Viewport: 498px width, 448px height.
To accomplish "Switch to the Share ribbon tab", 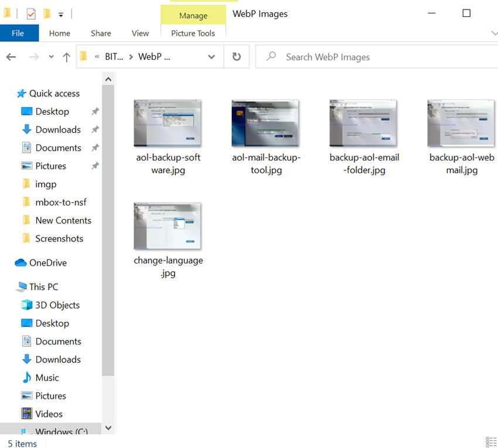I will coord(101,33).
